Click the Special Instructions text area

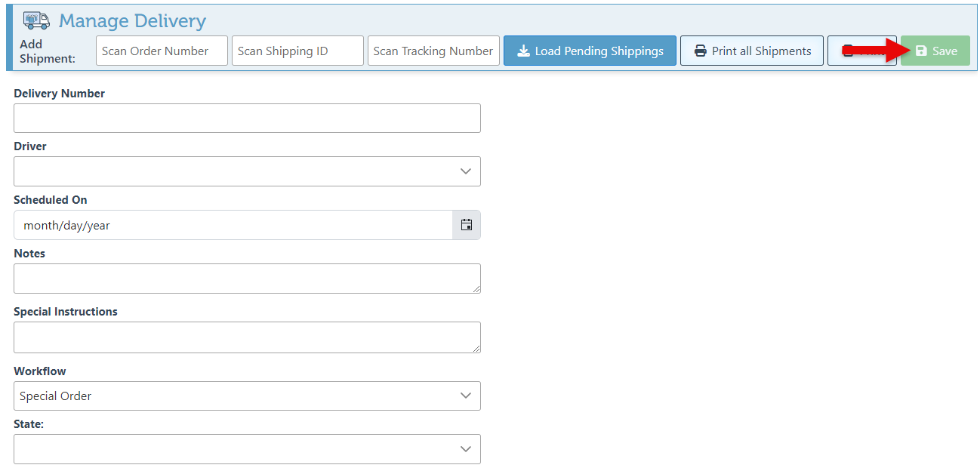click(247, 337)
